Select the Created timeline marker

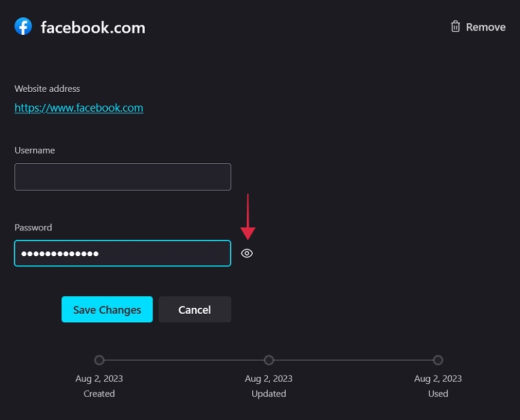point(99,360)
